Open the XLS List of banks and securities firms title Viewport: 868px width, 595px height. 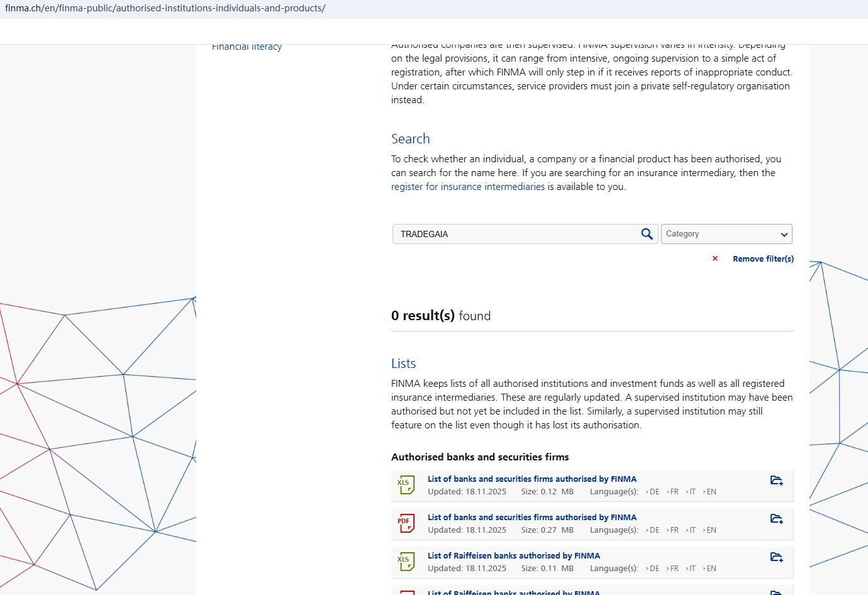click(x=531, y=479)
